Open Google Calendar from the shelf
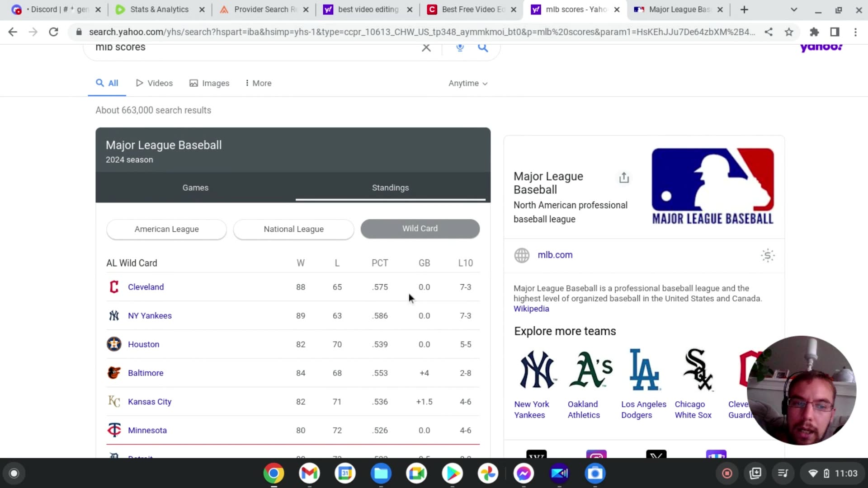Screen dimensions: 868x488 (x=345, y=474)
